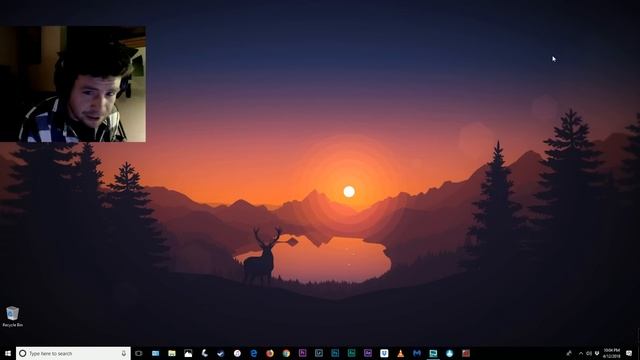Launch Firefox from the taskbar

click(270, 353)
